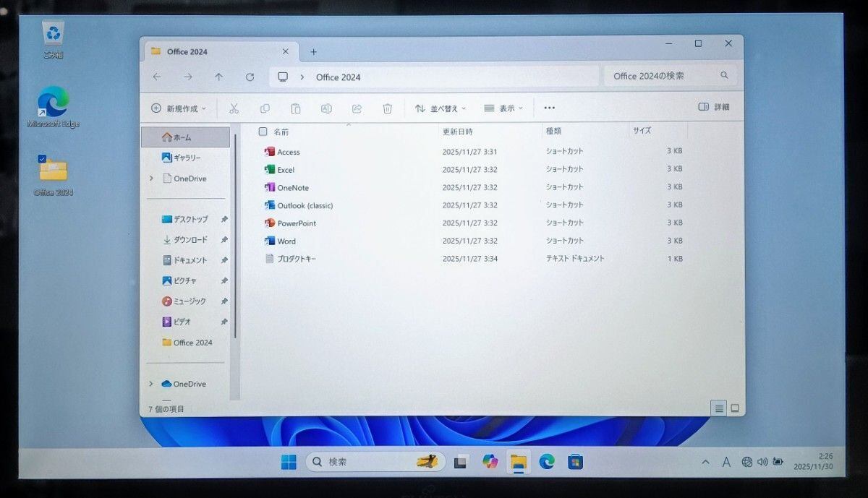Screen dimensions: 868x498
Task: Click the Cut scissors icon
Action: pos(234,108)
